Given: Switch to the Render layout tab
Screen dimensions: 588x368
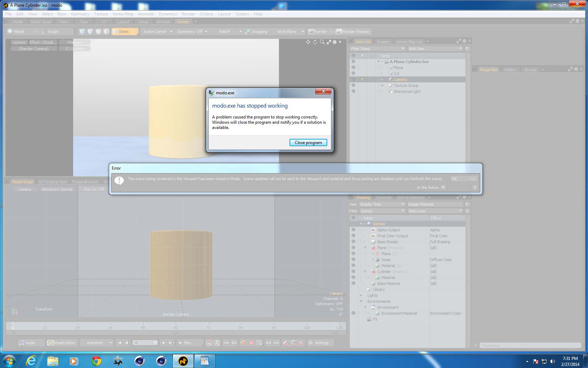Looking at the screenshot, I should pos(183,22).
